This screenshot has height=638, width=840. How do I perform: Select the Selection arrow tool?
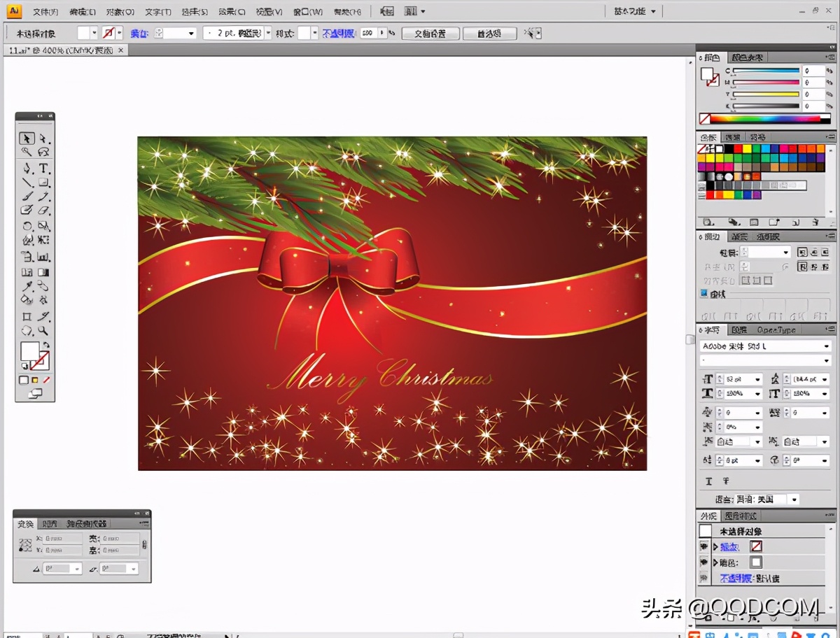[x=27, y=139]
